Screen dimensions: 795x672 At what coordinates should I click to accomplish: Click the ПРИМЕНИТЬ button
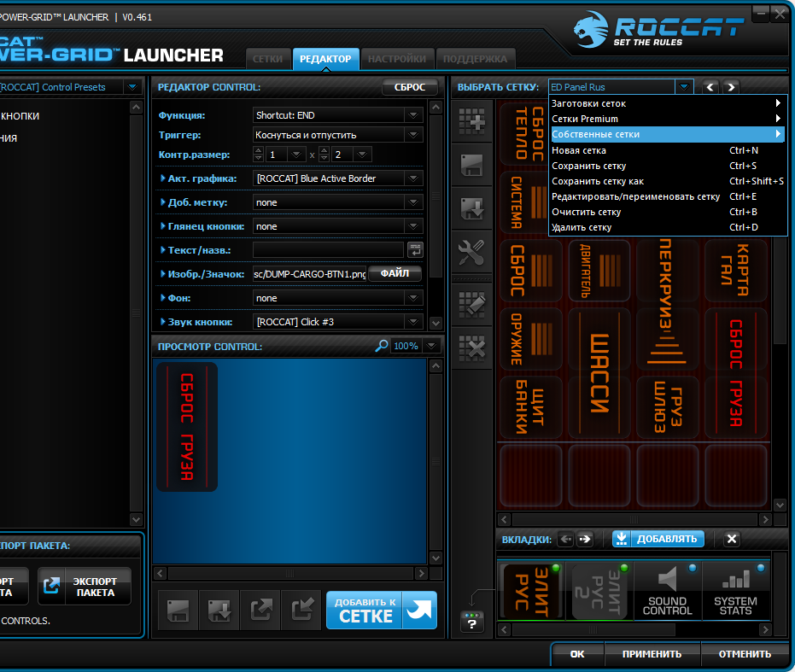(x=652, y=654)
